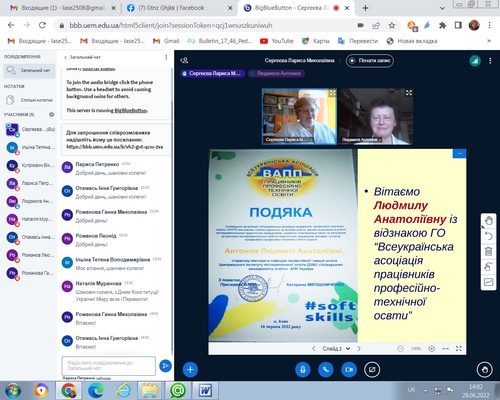Open tab search chevron
This screenshot has width=500, height=400.
pyautogui.click(x=442, y=8)
